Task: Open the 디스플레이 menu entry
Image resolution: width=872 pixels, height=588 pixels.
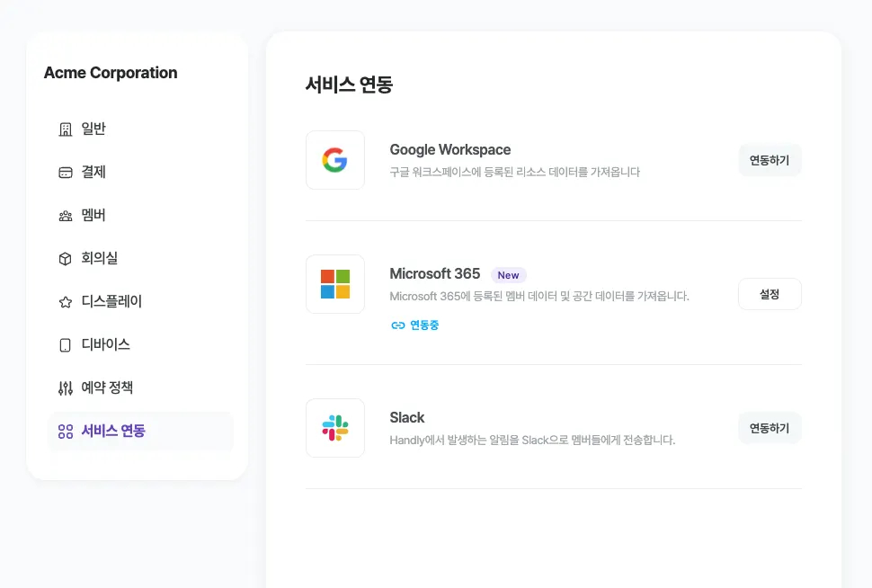Action: tap(141, 301)
